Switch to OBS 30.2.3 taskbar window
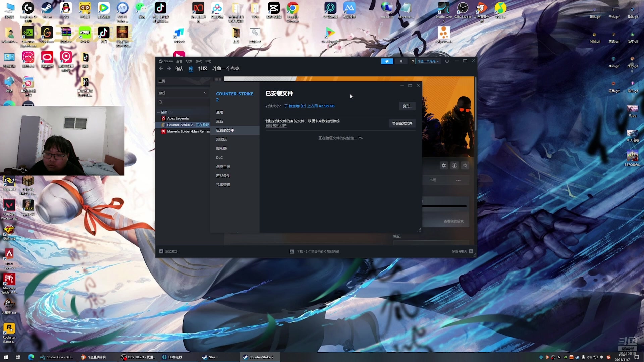 139,357
